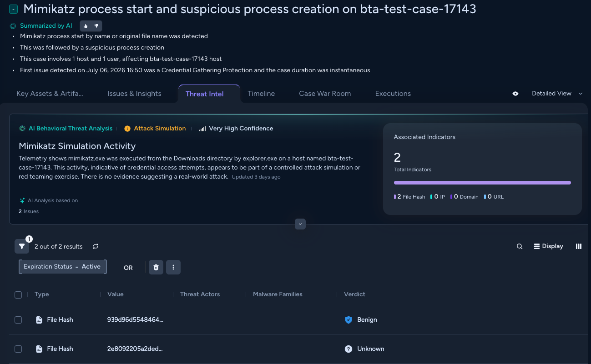Open the Display options
The height and width of the screenshot is (364, 591).
click(x=548, y=246)
